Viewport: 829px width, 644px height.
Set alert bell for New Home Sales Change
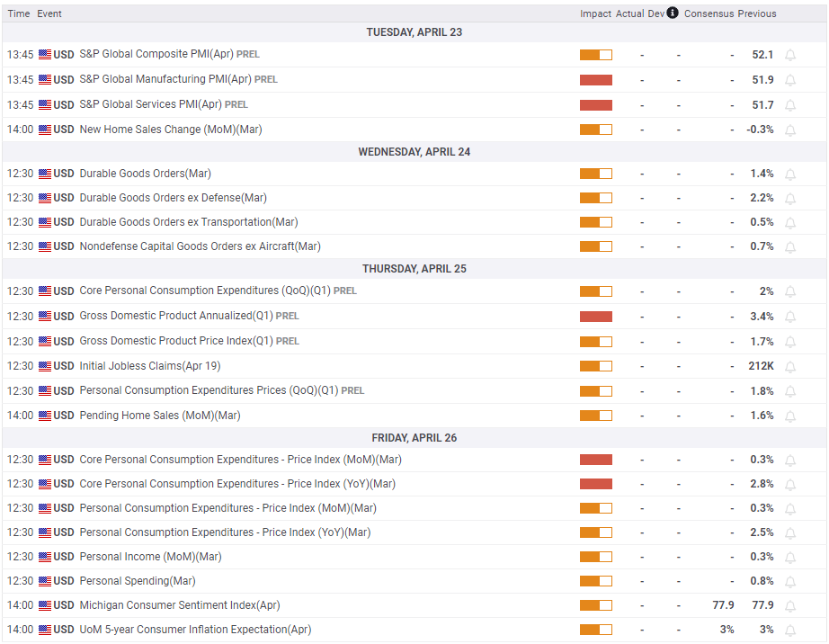[789, 130]
